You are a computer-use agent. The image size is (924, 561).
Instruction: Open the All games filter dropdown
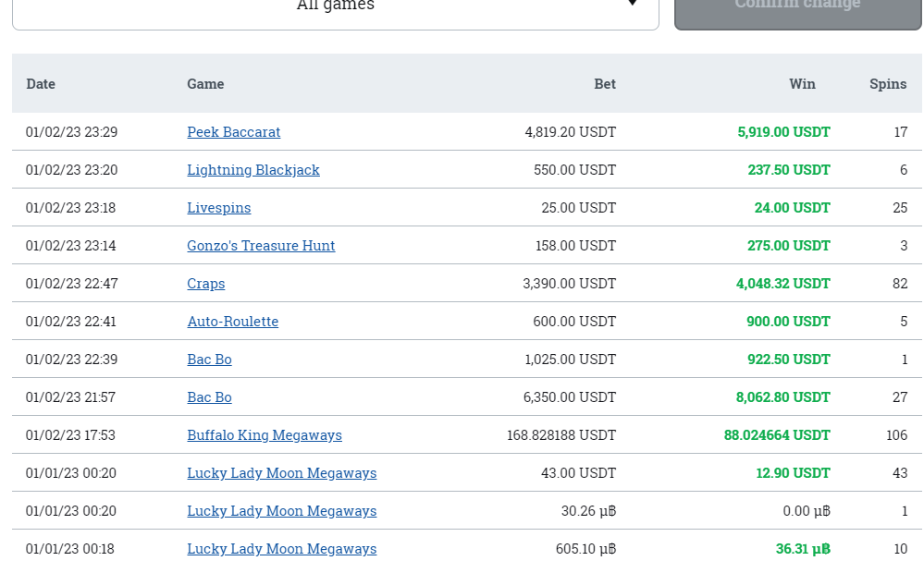pos(335,9)
